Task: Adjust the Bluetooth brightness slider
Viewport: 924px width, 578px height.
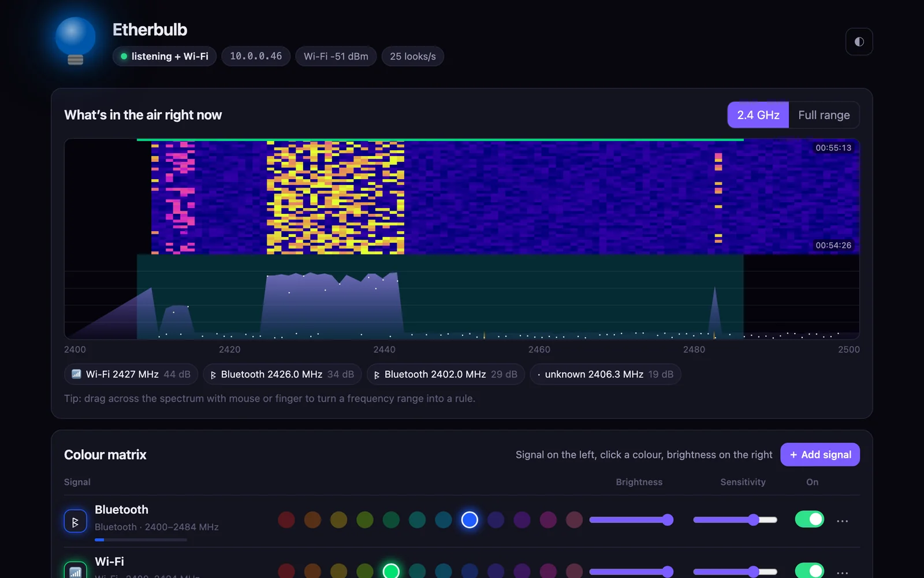Action: coord(631,520)
